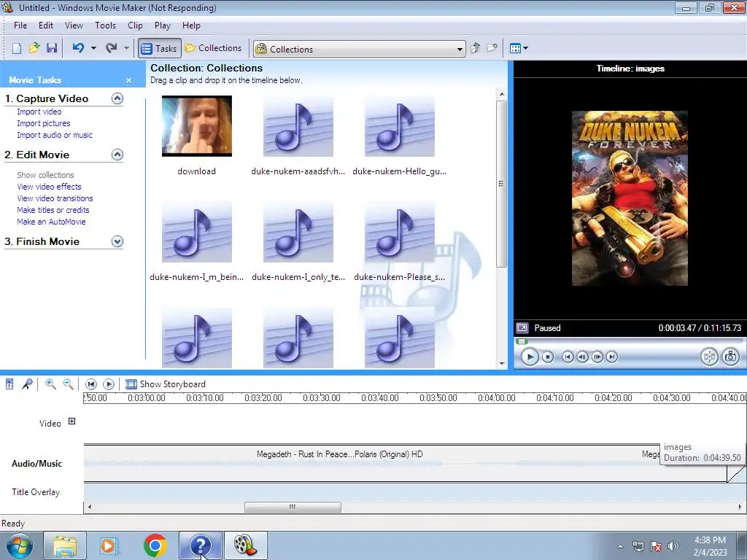Viewport: 747px width, 560px height.
Task: Click View video effects link
Action: (x=49, y=187)
